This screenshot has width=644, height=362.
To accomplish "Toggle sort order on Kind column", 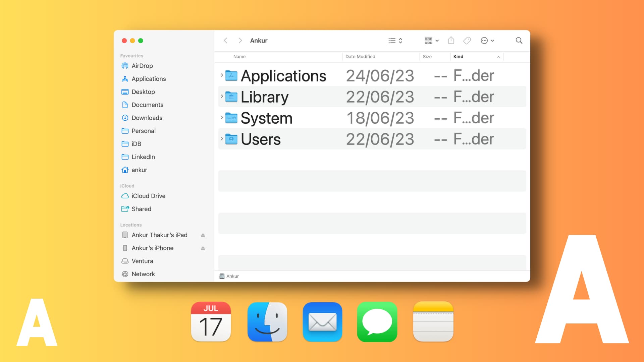I will [x=477, y=57].
